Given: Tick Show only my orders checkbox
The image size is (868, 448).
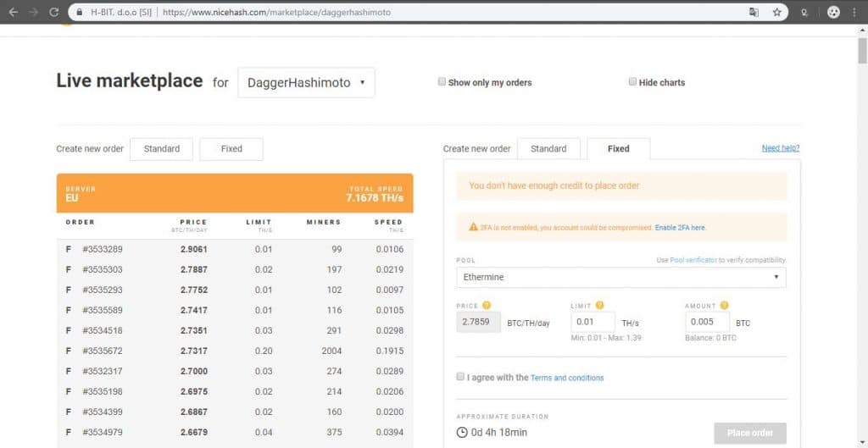Looking at the screenshot, I should 442,82.
